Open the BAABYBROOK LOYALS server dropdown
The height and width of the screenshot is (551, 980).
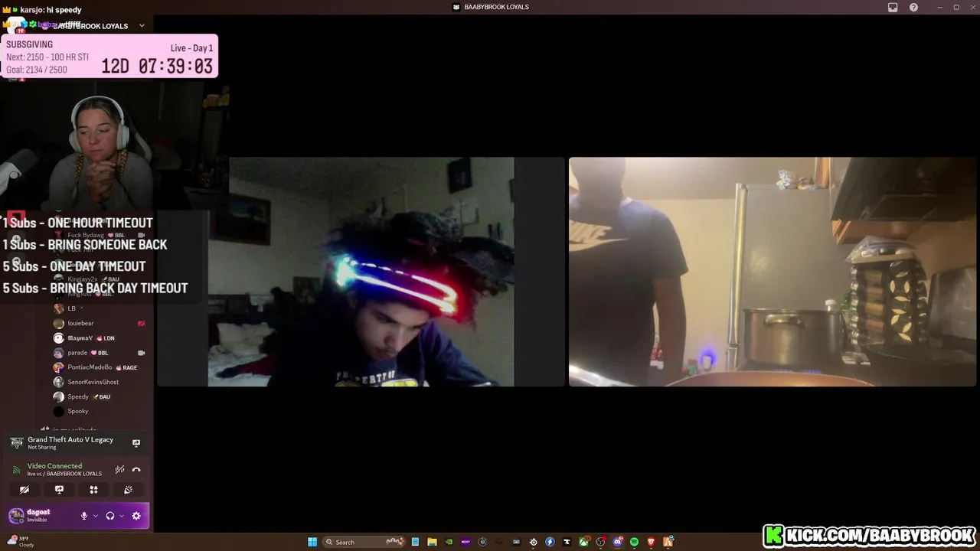click(142, 26)
